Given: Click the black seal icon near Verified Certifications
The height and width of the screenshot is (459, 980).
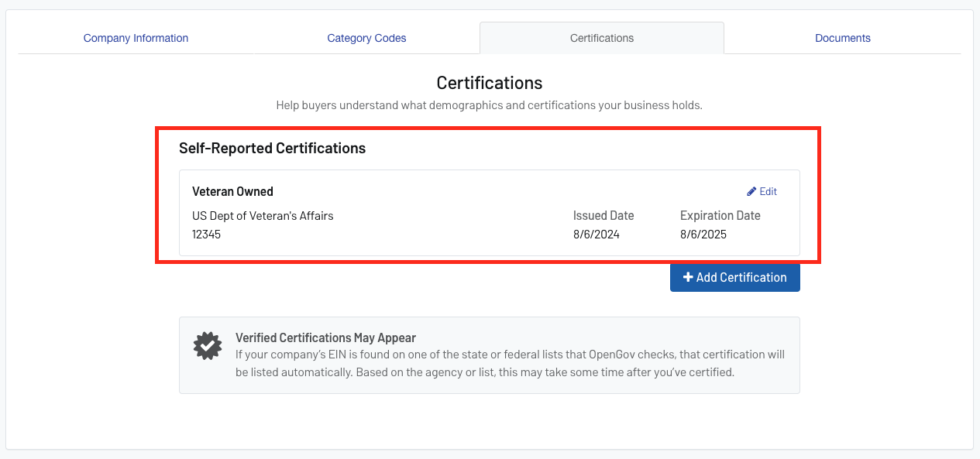Looking at the screenshot, I should tap(207, 346).
